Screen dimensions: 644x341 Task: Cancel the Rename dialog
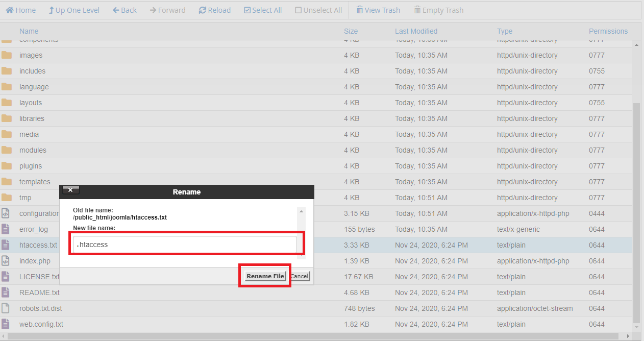click(300, 276)
